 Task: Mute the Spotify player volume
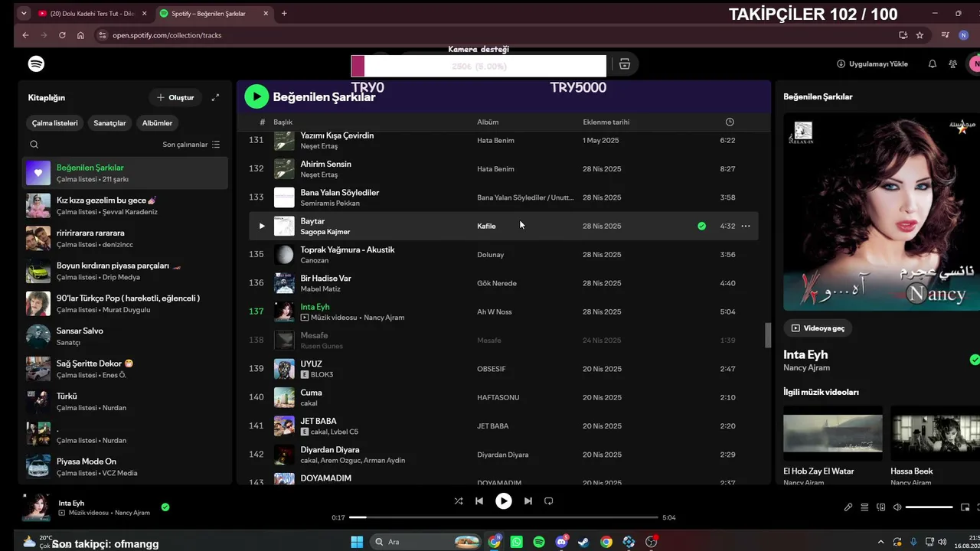click(897, 507)
